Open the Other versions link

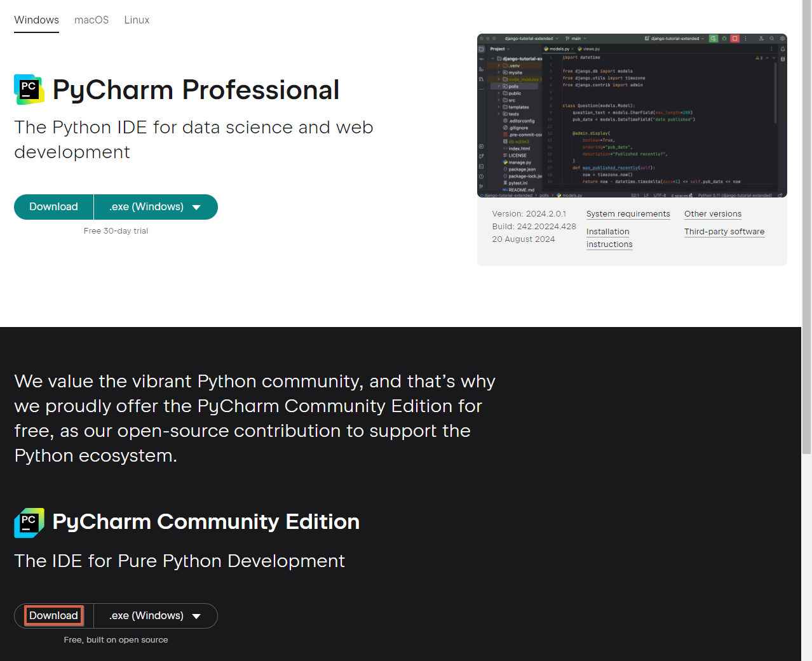(x=713, y=214)
